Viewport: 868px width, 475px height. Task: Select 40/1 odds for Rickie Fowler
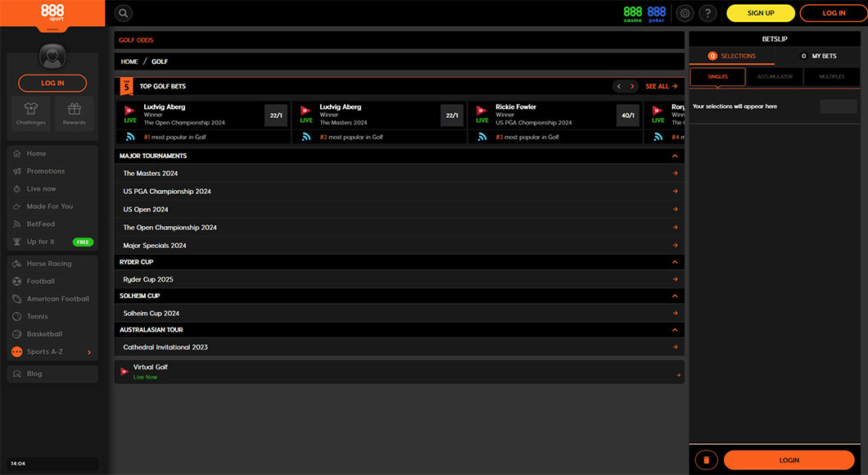click(x=628, y=115)
